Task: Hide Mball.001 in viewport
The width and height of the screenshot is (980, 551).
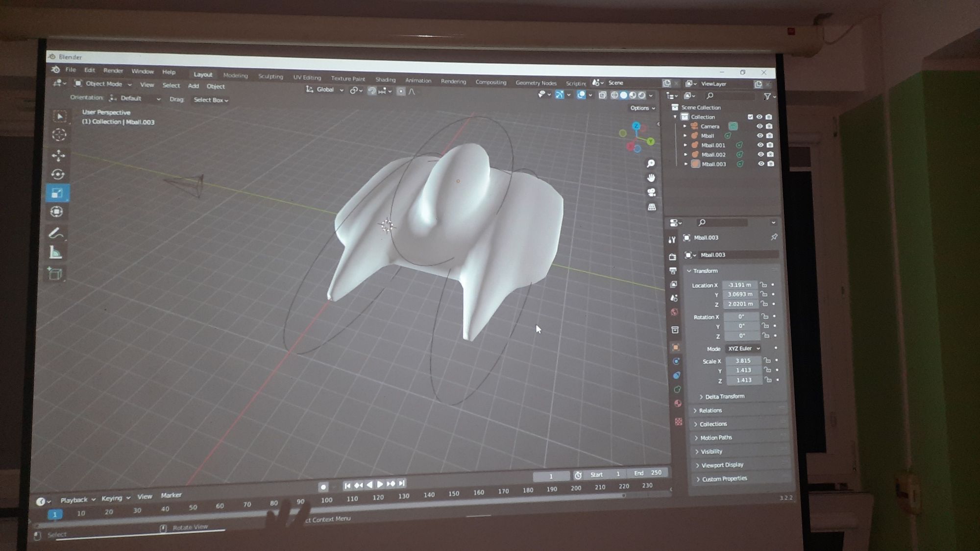Action: tap(760, 145)
